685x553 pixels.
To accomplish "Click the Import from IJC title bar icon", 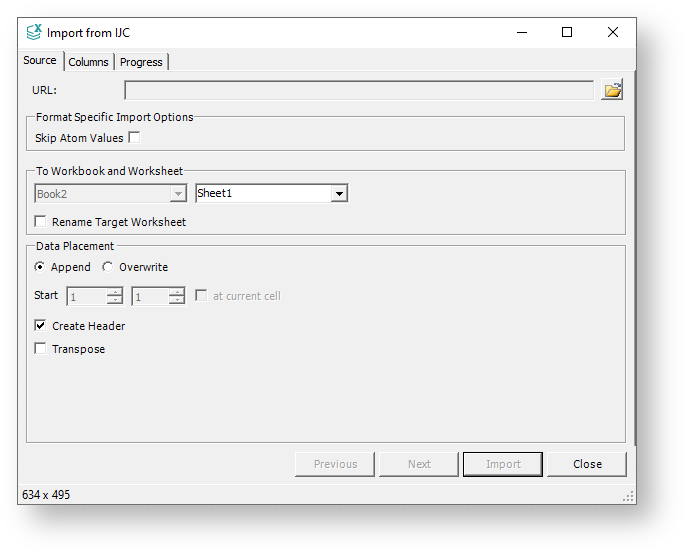I will (34, 32).
